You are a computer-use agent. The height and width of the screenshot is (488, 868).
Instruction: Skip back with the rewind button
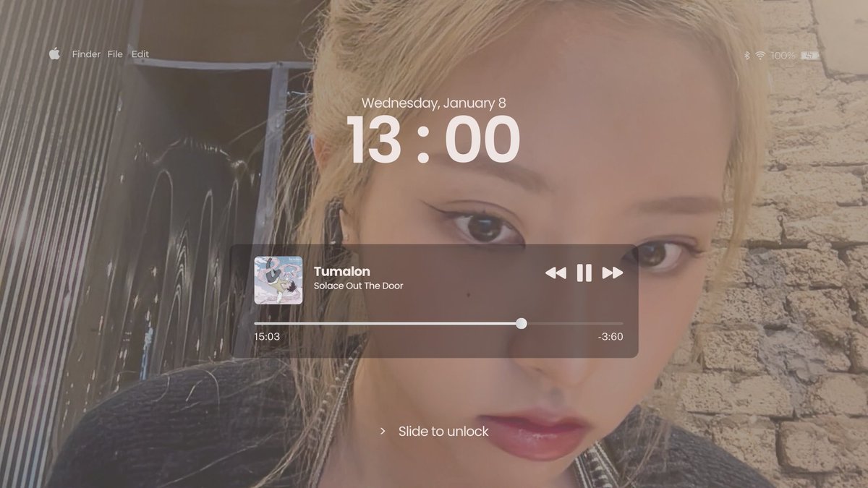tap(556, 273)
